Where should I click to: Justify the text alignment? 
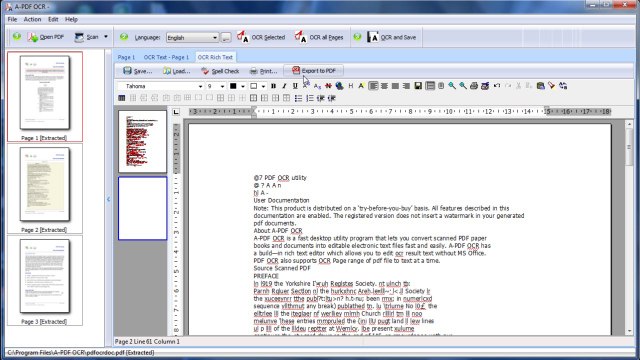click(395, 86)
